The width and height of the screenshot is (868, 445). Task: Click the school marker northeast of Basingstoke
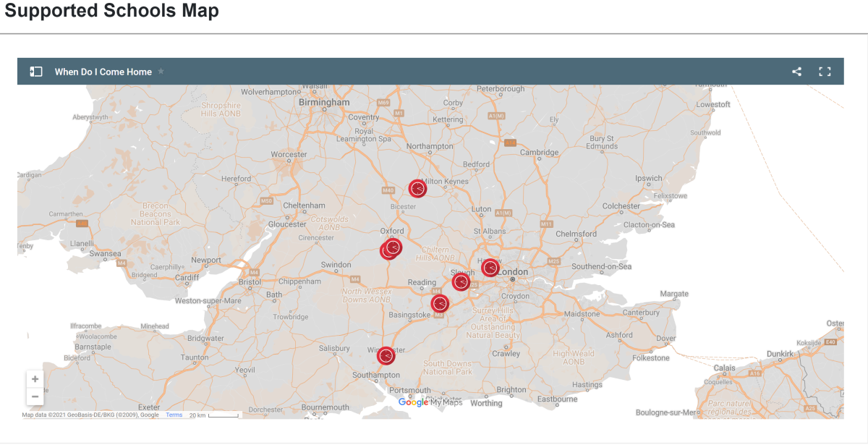(440, 303)
